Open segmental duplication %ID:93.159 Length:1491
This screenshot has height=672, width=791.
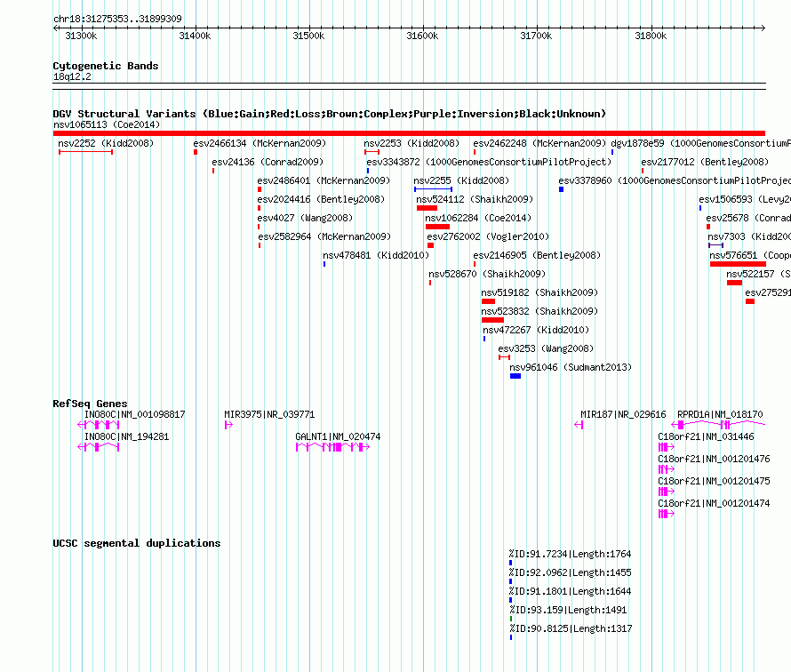pyautogui.click(x=568, y=610)
